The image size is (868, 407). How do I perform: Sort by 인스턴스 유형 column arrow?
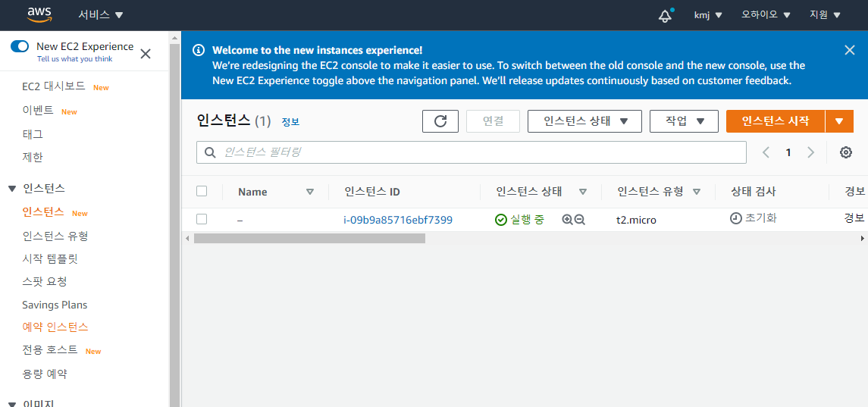[x=697, y=192]
